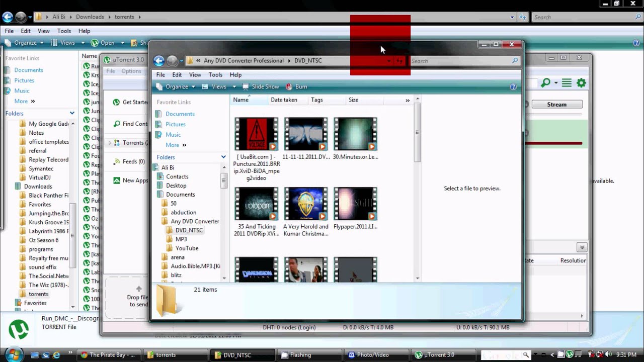
Task: Collapse Folders pane in DVD_NTSC window
Action: tap(223, 157)
